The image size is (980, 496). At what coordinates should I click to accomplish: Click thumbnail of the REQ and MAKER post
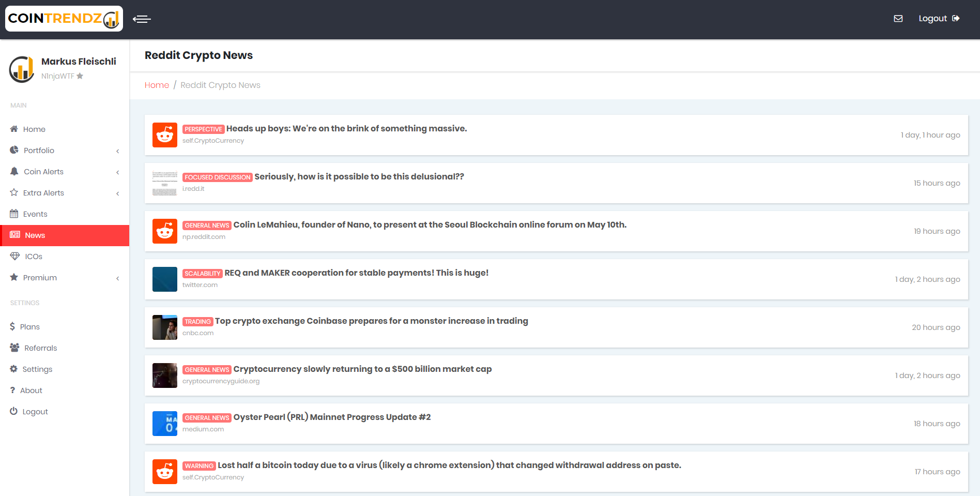[165, 279]
